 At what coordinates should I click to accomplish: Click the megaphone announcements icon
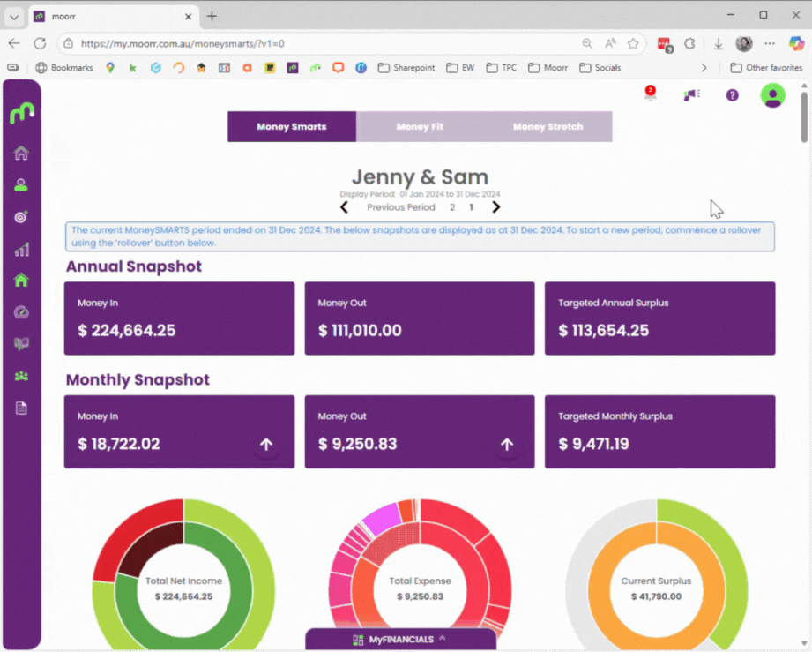coord(692,95)
